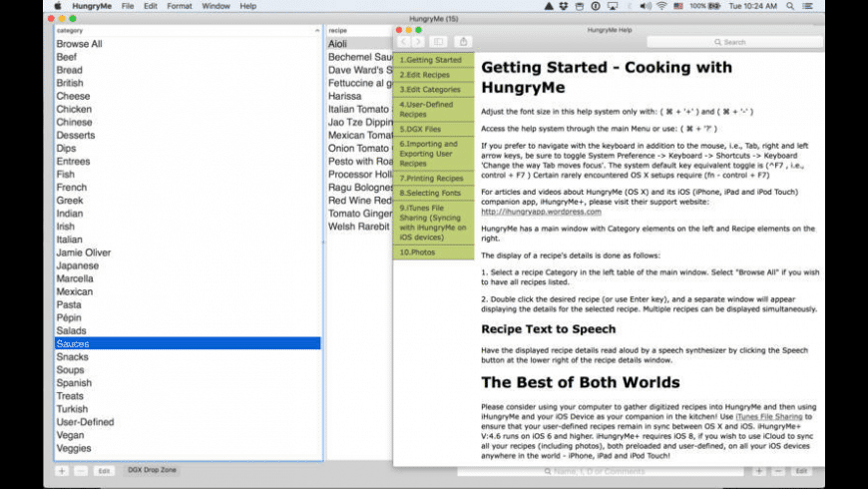868x489 pixels.
Task: Open the Help menu
Action: [248, 6]
